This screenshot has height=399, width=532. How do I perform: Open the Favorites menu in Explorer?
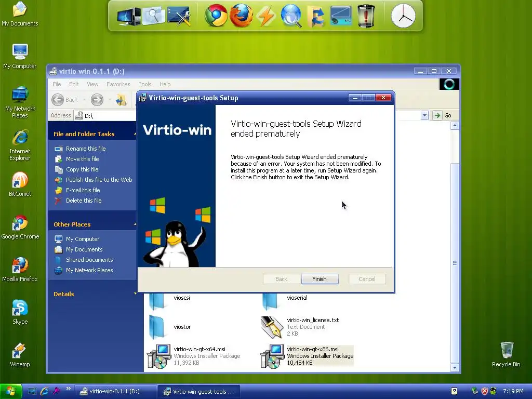click(x=118, y=84)
